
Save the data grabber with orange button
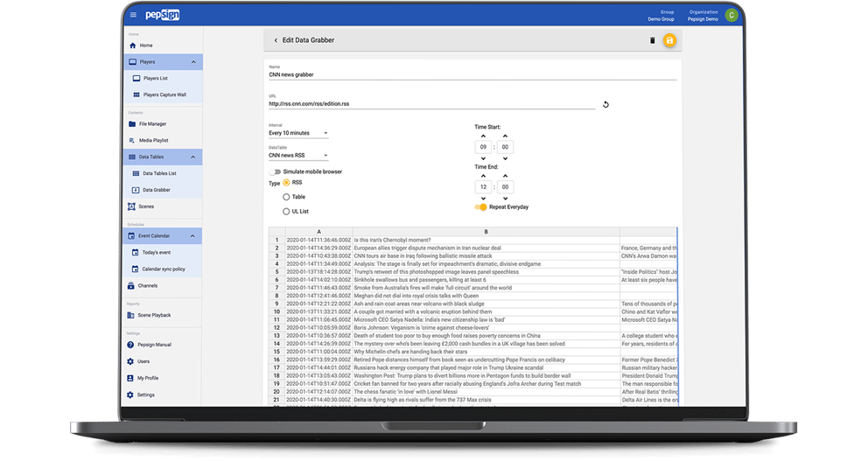click(669, 40)
